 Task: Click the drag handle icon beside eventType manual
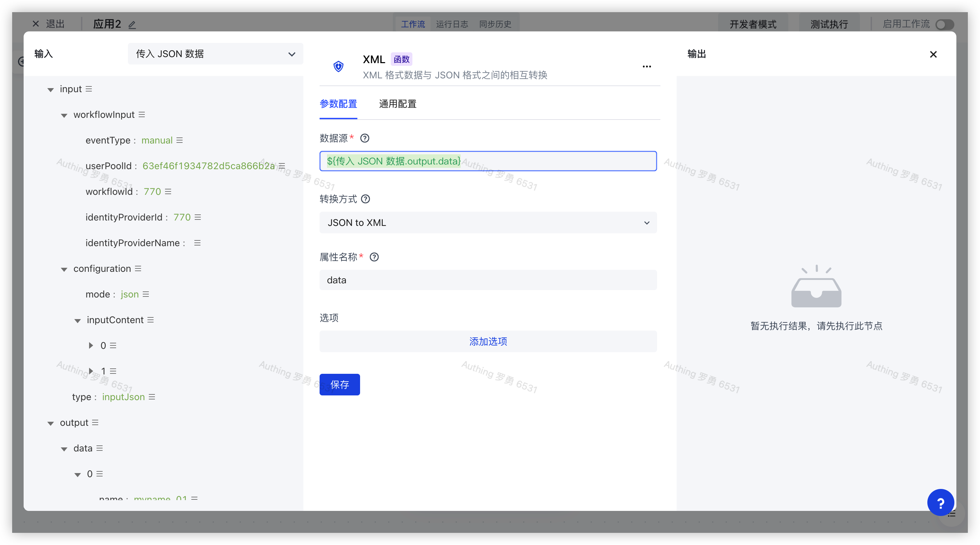[x=180, y=140]
